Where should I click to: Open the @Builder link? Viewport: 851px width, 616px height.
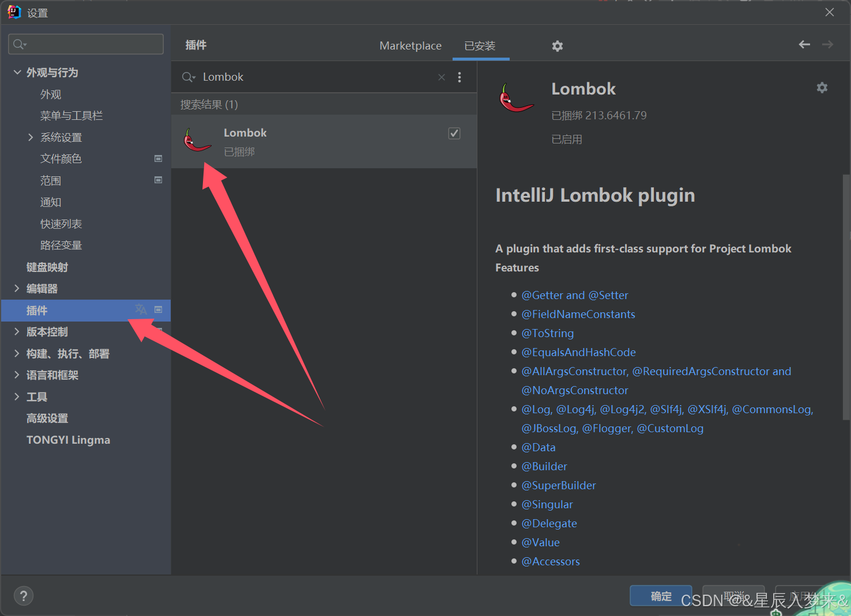pyautogui.click(x=544, y=466)
